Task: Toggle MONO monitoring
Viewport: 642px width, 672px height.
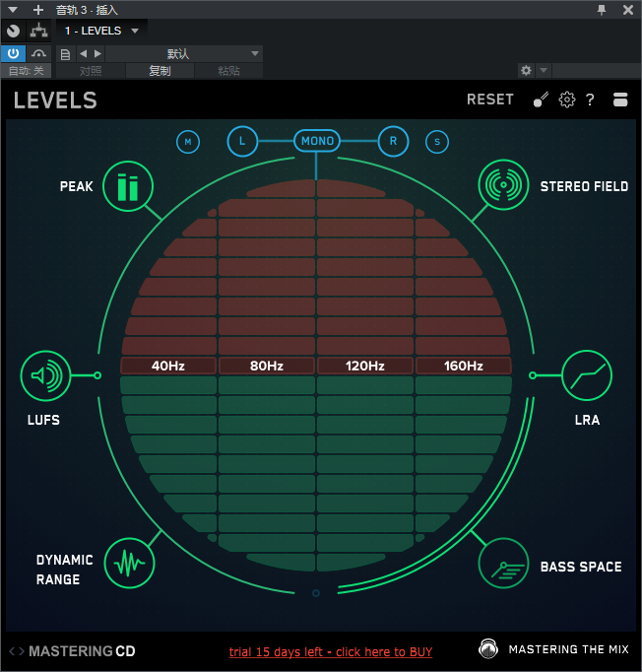Action: pyautogui.click(x=317, y=141)
